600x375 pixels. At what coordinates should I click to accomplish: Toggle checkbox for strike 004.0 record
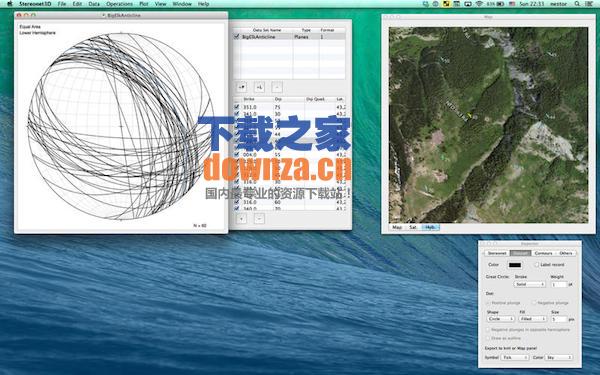coord(236,155)
